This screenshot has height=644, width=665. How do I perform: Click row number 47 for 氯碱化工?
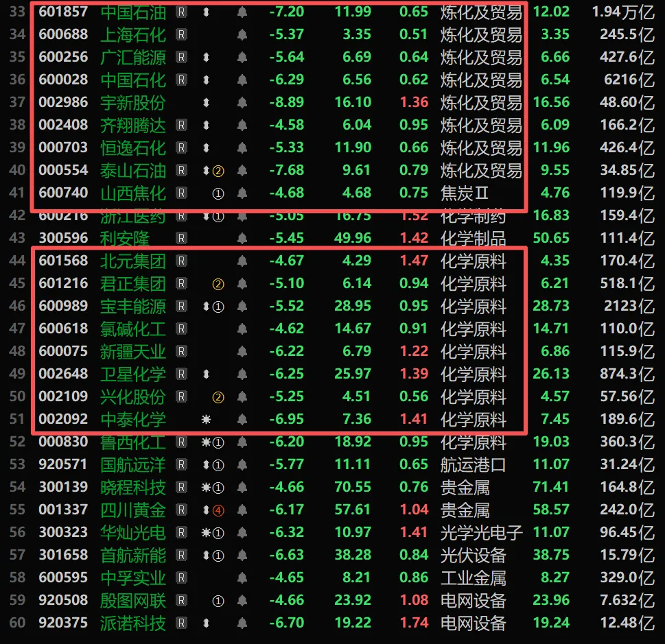pyautogui.click(x=17, y=328)
